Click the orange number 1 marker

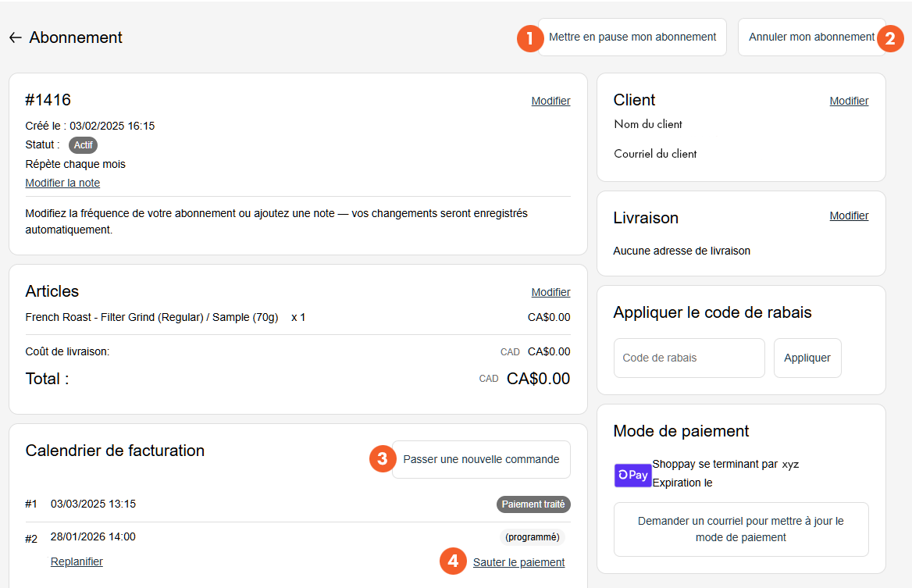[x=530, y=38]
